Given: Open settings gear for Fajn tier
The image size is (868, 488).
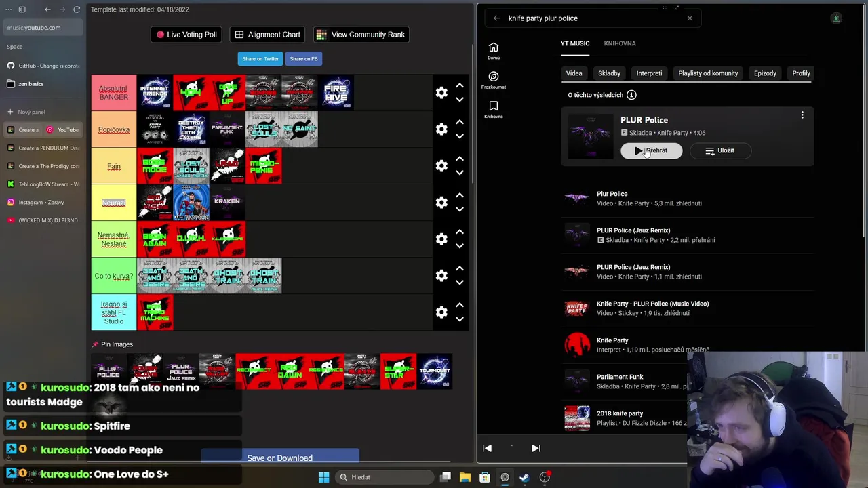Looking at the screenshot, I should pyautogui.click(x=441, y=166).
